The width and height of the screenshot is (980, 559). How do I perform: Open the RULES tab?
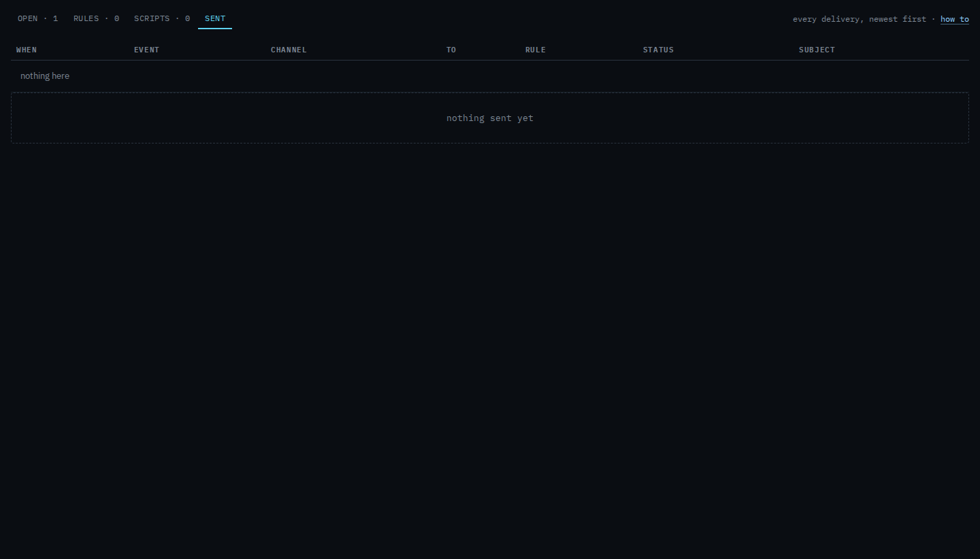click(96, 18)
